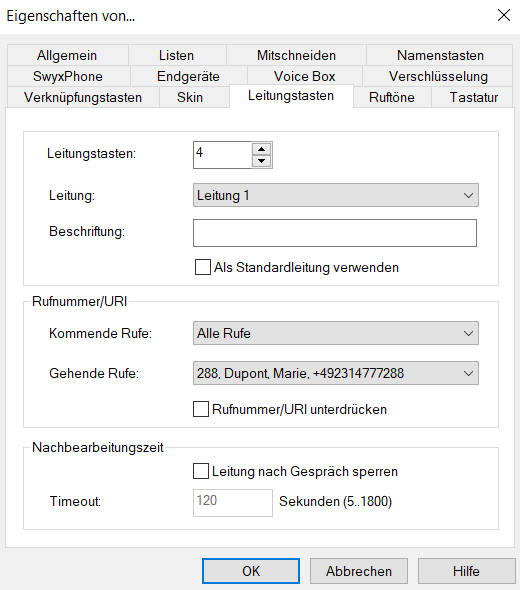Open help via the Hilfe button
The height and width of the screenshot is (590, 520).
[466, 571]
